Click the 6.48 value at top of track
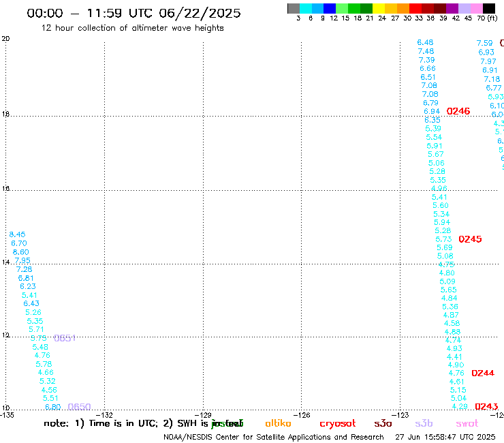 pyautogui.click(x=425, y=42)
